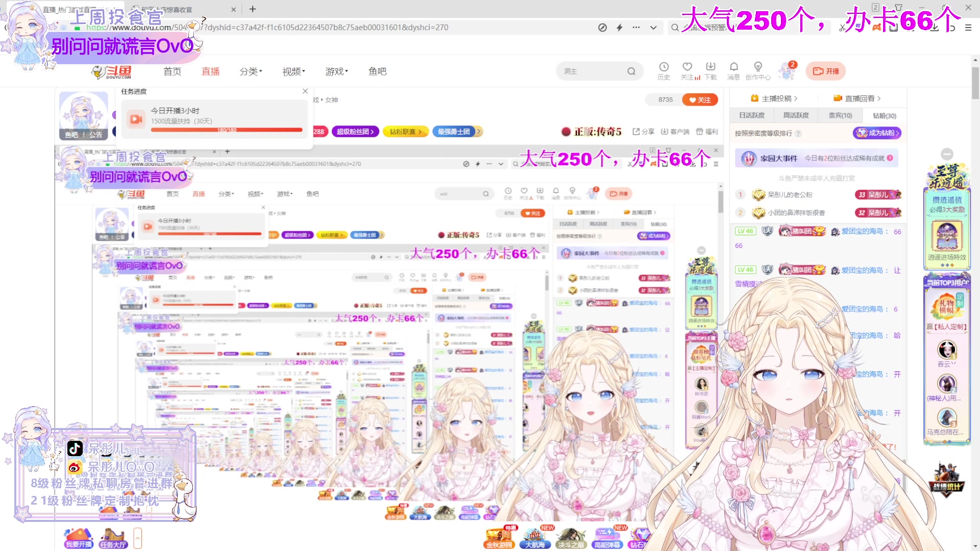Viewport: 980px width, 551px height.
Task: Click 鱼吧 under streamer avatar
Action: 71,135
